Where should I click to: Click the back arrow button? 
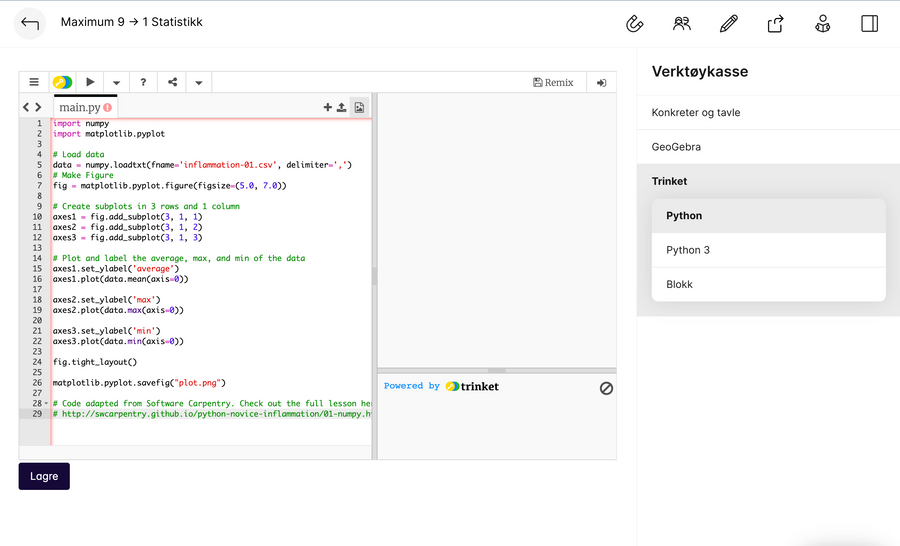pyautogui.click(x=30, y=23)
